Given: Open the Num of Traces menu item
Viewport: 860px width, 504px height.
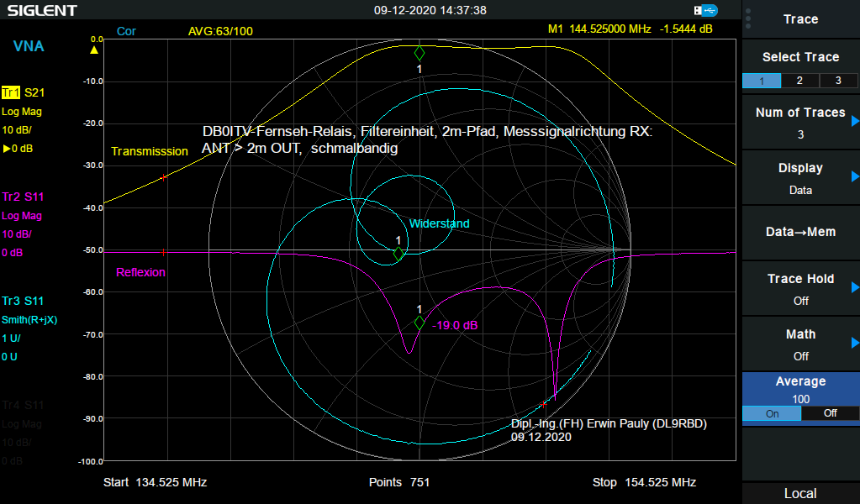Looking at the screenshot, I should [x=801, y=122].
